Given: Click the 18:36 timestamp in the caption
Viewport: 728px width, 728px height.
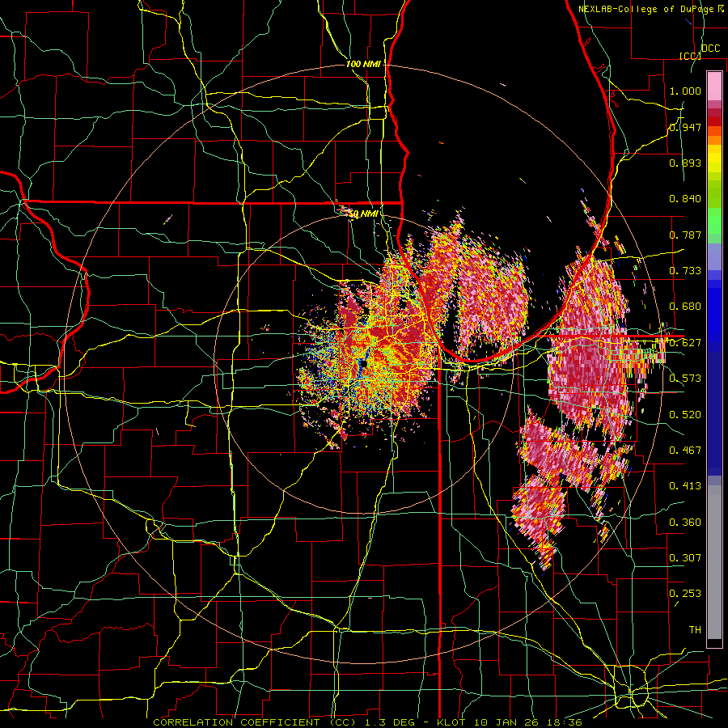Looking at the screenshot, I should pos(565,722).
